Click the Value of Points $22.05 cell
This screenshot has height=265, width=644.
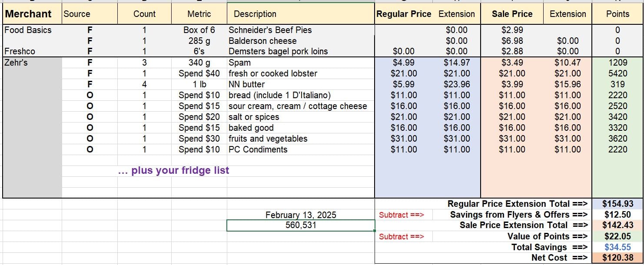[x=617, y=236]
